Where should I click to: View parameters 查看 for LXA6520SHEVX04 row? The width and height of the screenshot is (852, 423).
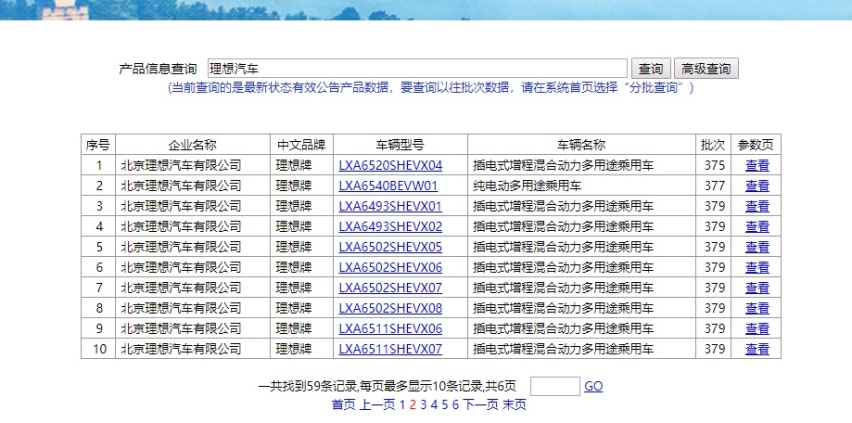click(757, 165)
